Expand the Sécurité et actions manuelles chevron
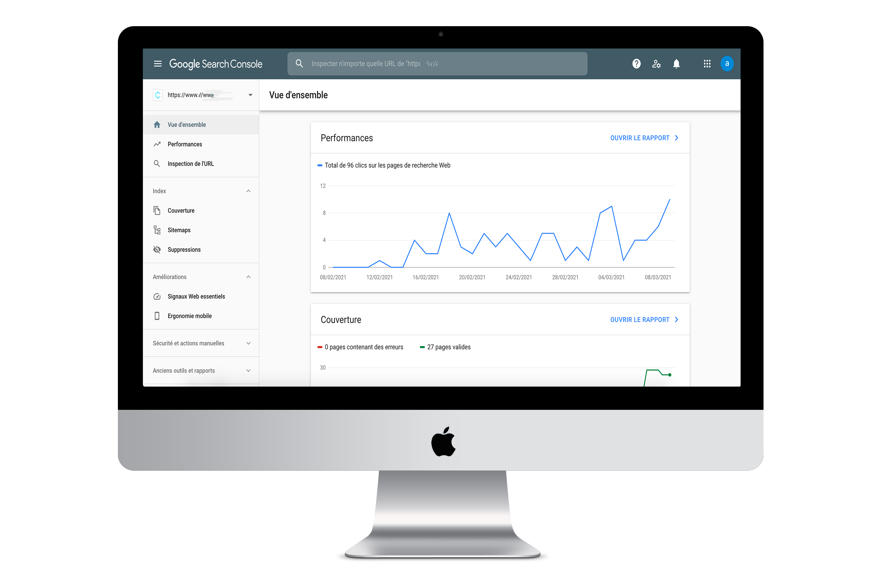Viewport: 882px width, 588px height. [249, 343]
